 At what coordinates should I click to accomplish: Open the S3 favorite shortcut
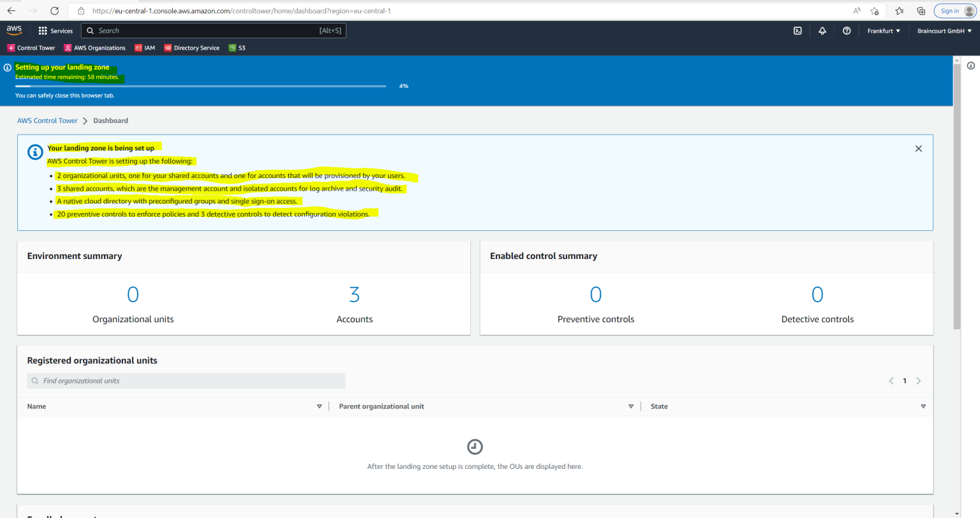coord(237,47)
